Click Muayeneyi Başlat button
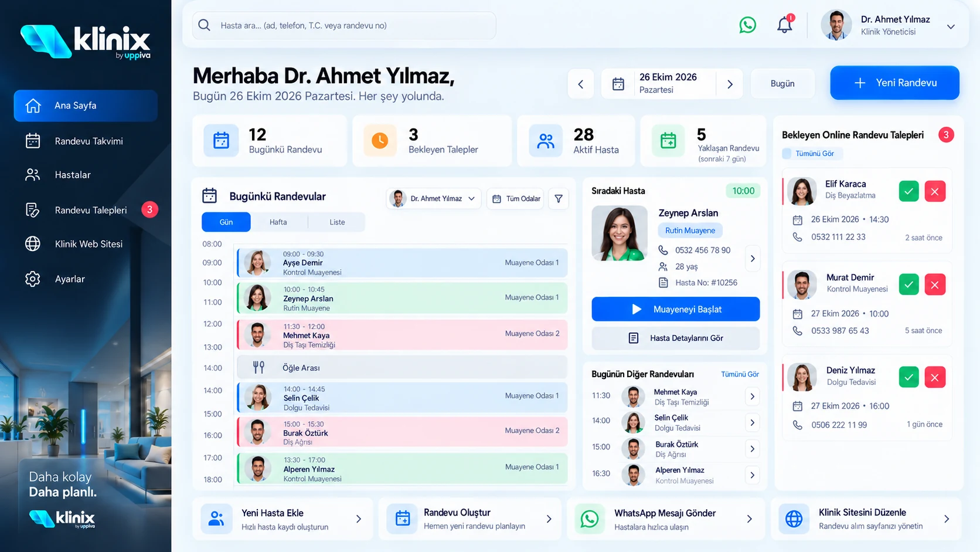The width and height of the screenshot is (980, 552). 676,309
